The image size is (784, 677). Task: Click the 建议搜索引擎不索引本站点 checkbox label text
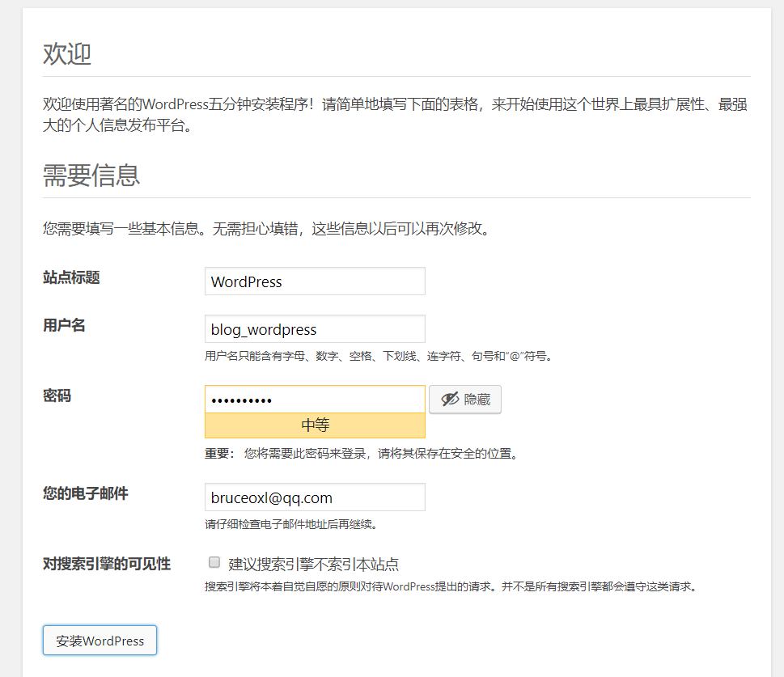(x=313, y=565)
